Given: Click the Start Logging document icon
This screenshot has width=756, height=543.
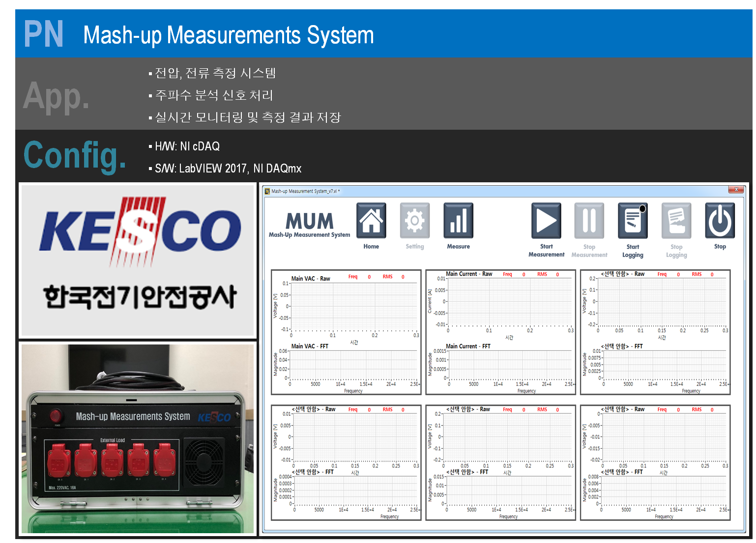Looking at the screenshot, I should pos(633,221).
